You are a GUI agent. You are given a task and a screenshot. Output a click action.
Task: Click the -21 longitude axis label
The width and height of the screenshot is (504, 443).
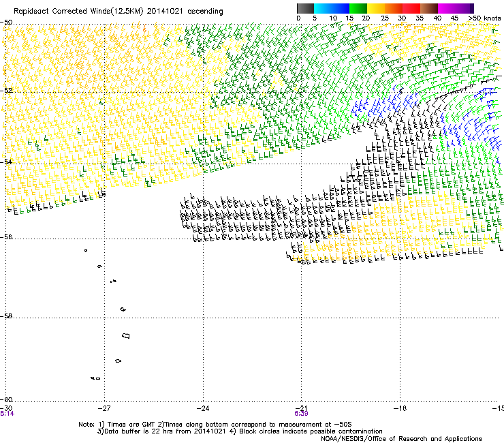click(x=301, y=408)
